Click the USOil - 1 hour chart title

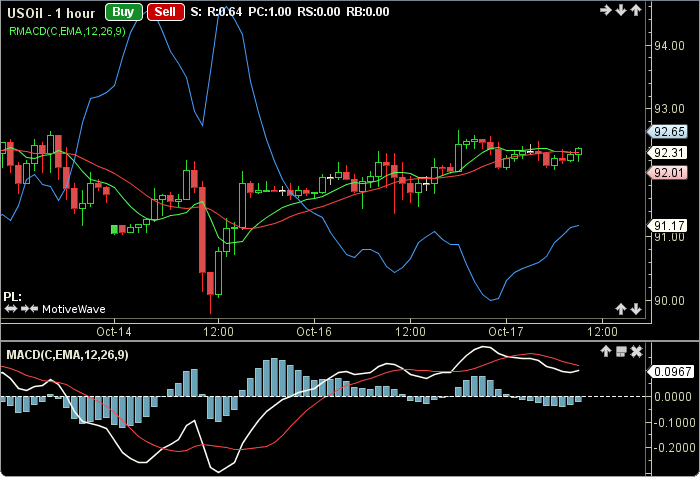click(51, 13)
